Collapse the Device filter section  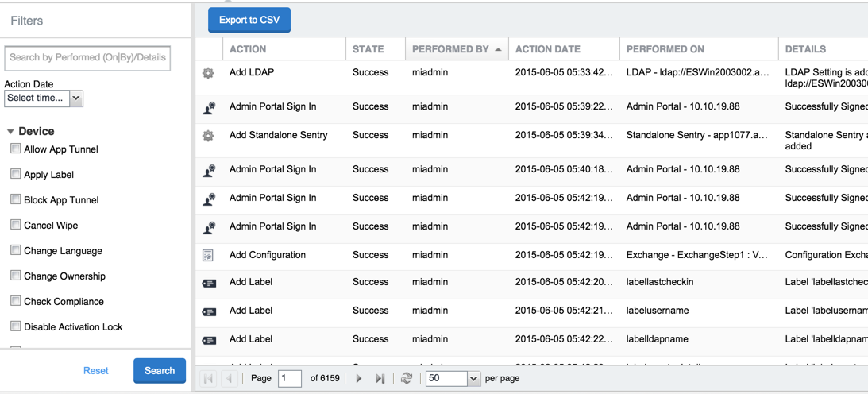(x=11, y=131)
